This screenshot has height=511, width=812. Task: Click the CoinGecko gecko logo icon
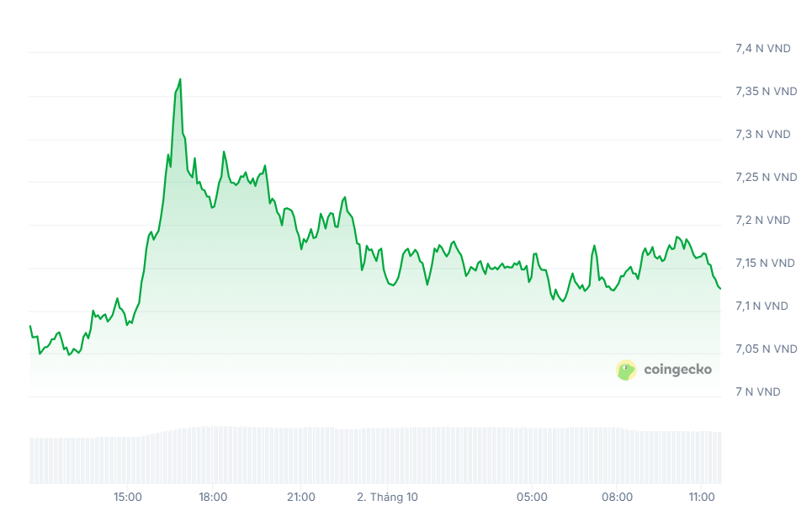coord(626,370)
